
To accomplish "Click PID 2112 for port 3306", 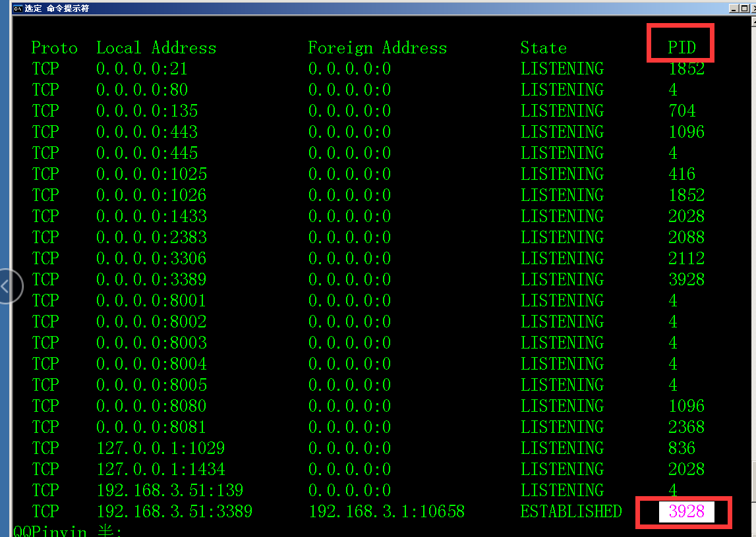I will (x=687, y=258).
